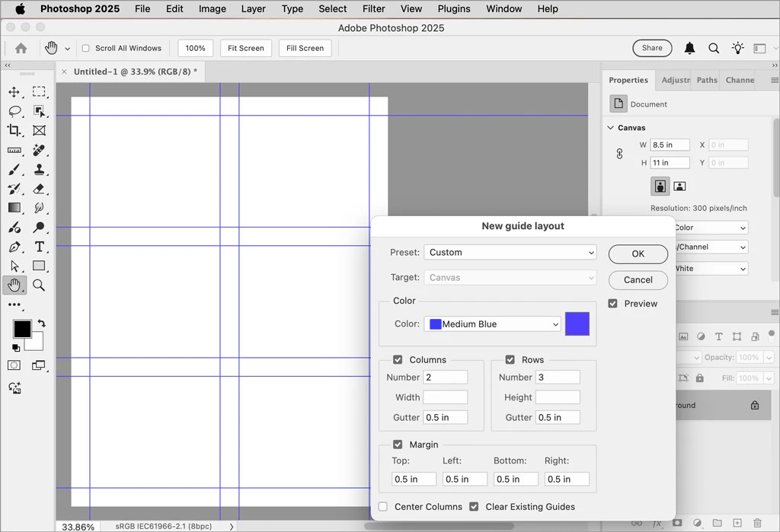The height and width of the screenshot is (532, 780).
Task: Select the Lasso tool
Action: coord(14,111)
